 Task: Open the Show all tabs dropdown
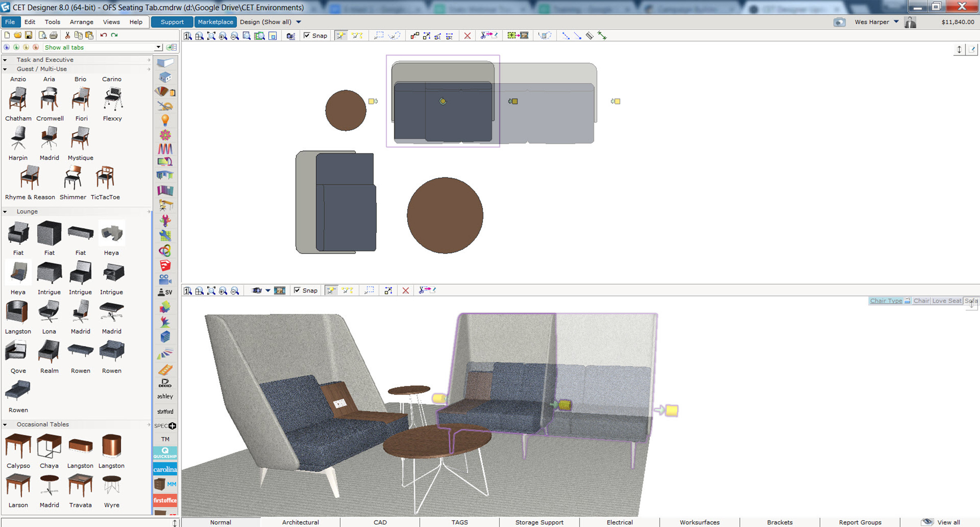point(158,47)
